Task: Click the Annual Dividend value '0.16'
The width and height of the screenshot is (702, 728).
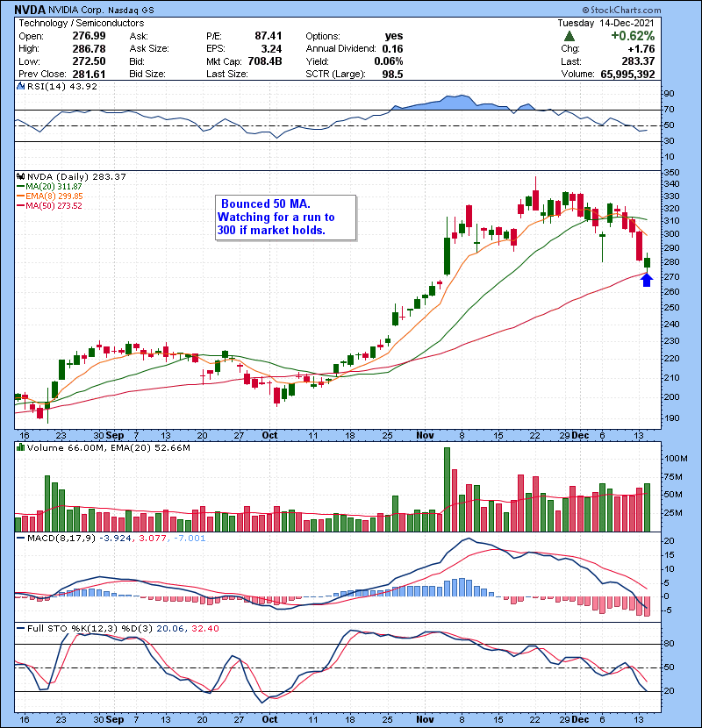Action: [392, 49]
